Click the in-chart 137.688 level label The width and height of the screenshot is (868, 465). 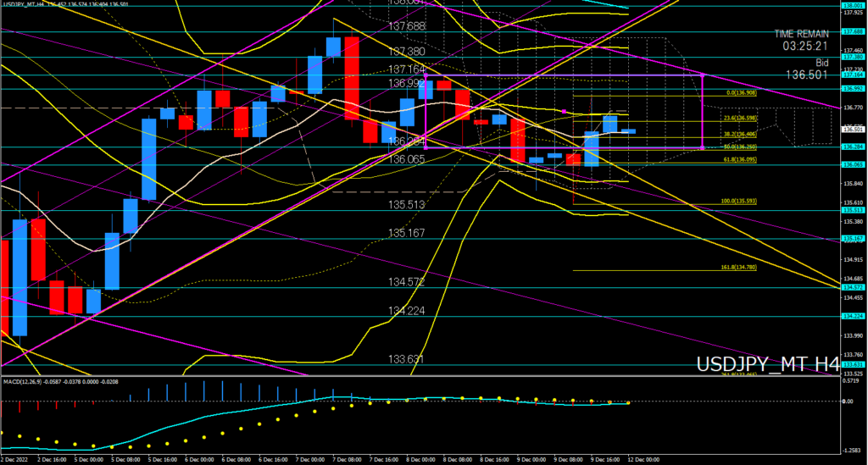(406, 26)
